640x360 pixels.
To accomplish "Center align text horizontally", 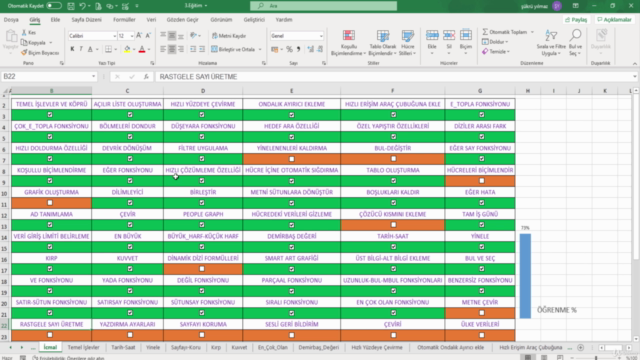I will click(x=172, y=49).
